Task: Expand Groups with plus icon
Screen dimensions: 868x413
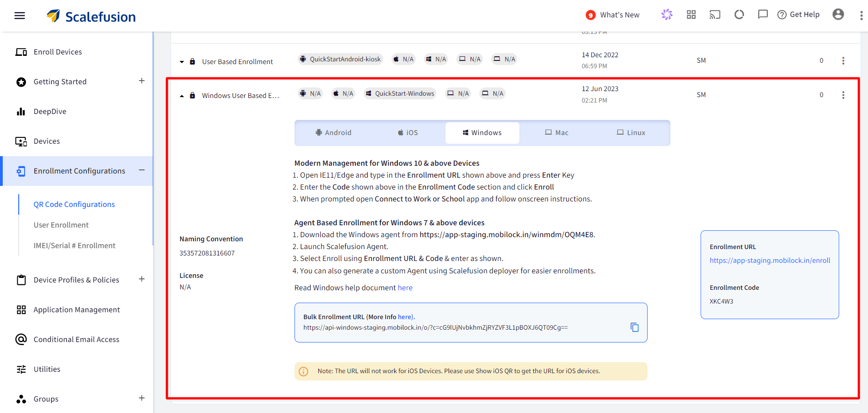Action: pyautogui.click(x=142, y=398)
